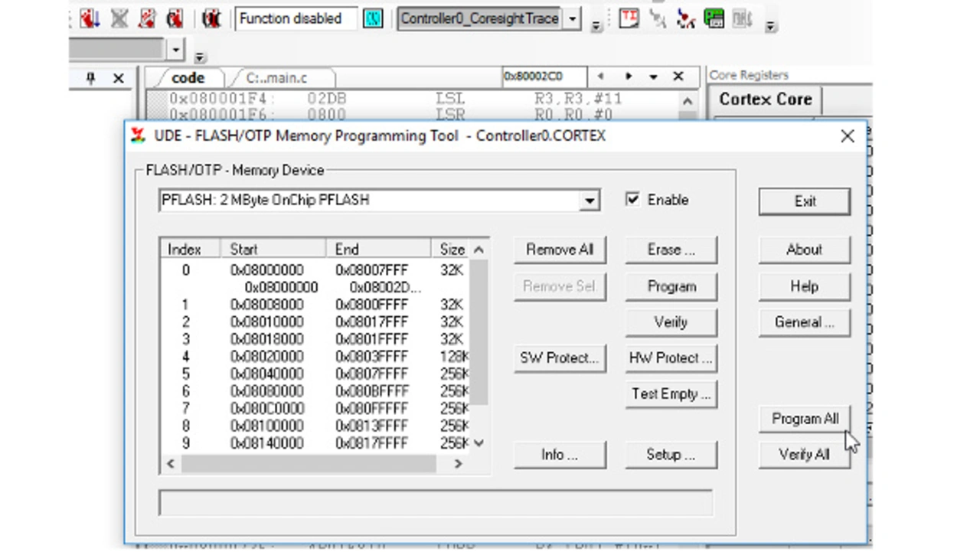The height and width of the screenshot is (552, 980).
Task: Click the cyan icon beside Function disabled
Action: pos(373,19)
